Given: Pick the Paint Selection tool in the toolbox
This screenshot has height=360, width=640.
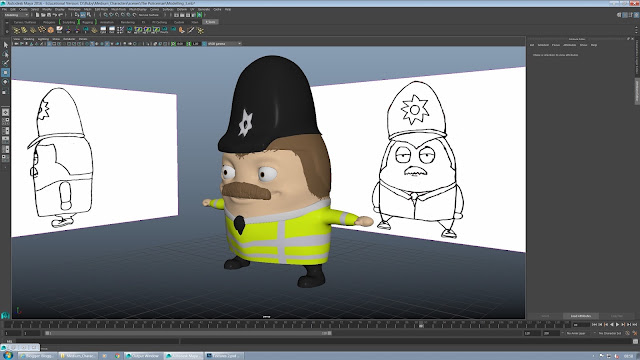Looking at the screenshot, I should (x=5, y=63).
